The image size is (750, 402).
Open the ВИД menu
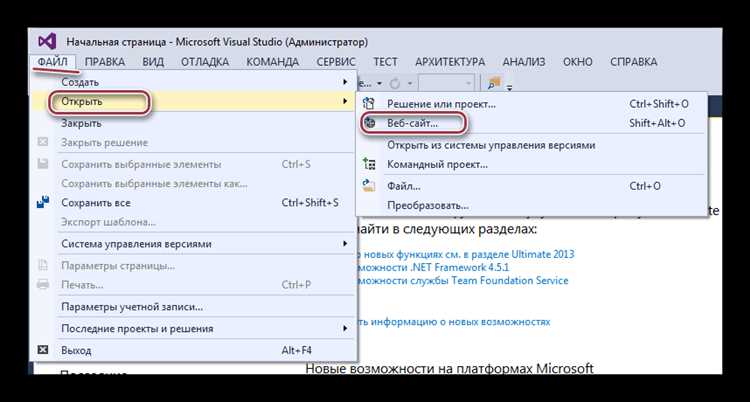(153, 62)
